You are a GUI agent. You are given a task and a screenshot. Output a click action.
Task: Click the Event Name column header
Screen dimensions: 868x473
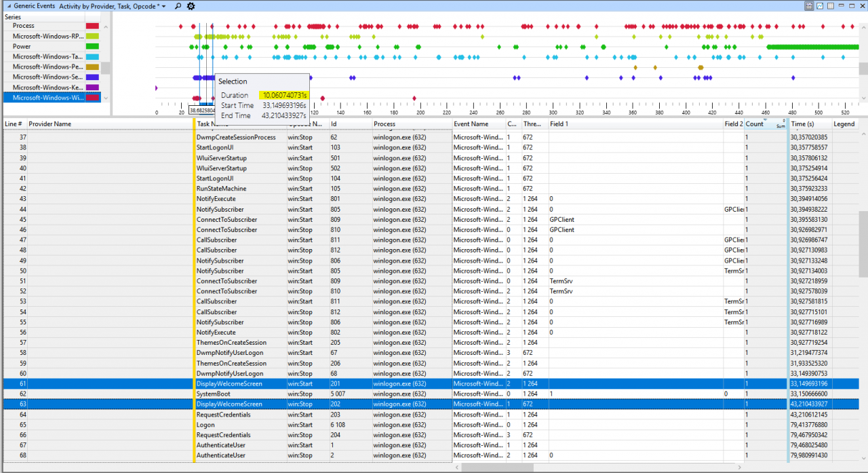(471, 124)
